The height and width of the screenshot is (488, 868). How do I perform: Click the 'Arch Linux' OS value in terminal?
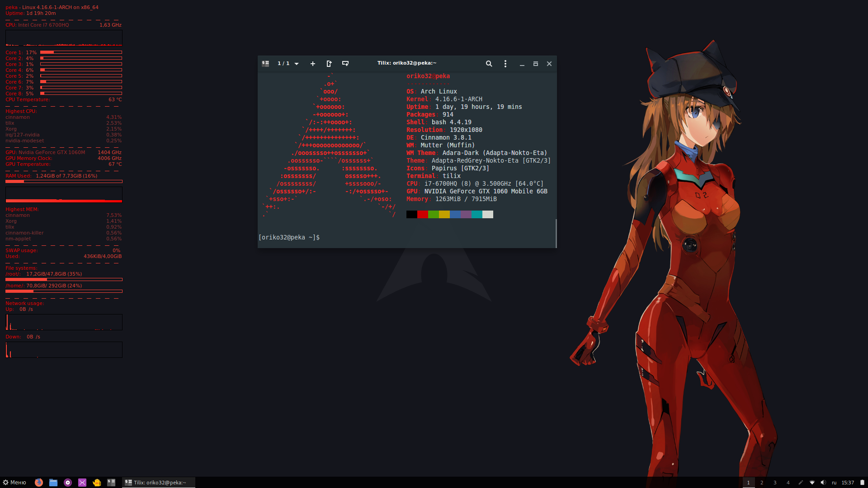click(439, 91)
